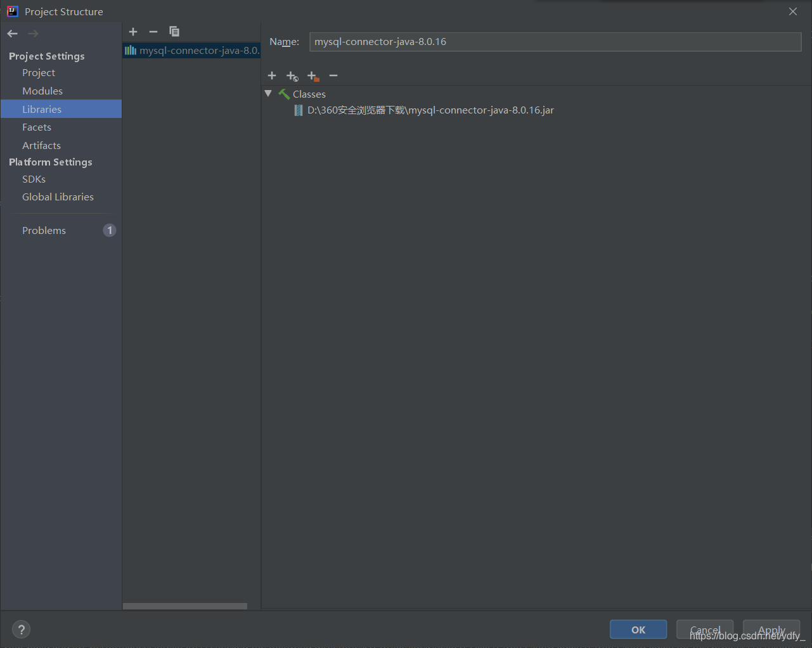The height and width of the screenshot is (648, 812).
Task: Click the Platform Settings heading
Action: 51,162
